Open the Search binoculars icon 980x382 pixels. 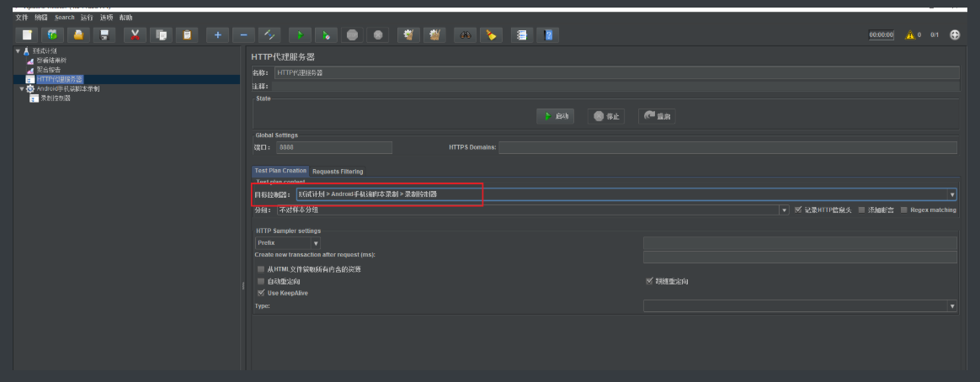pos(465,34)
